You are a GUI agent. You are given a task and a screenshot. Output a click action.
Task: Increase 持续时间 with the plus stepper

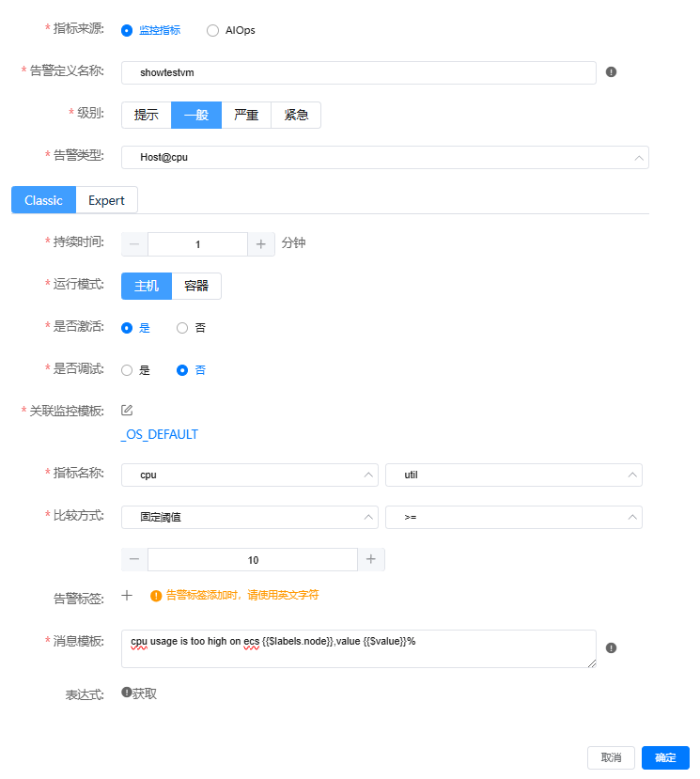pos(260,244)
